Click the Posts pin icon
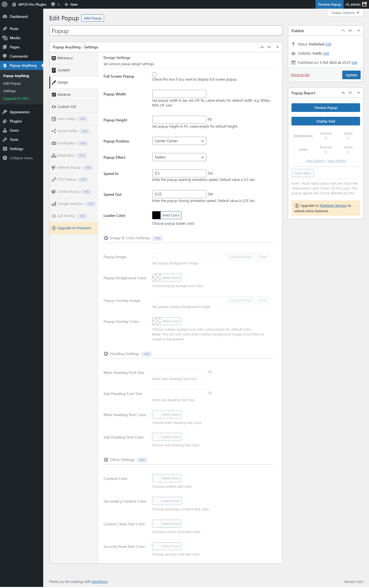369x588 pixels. click(5, 29)
